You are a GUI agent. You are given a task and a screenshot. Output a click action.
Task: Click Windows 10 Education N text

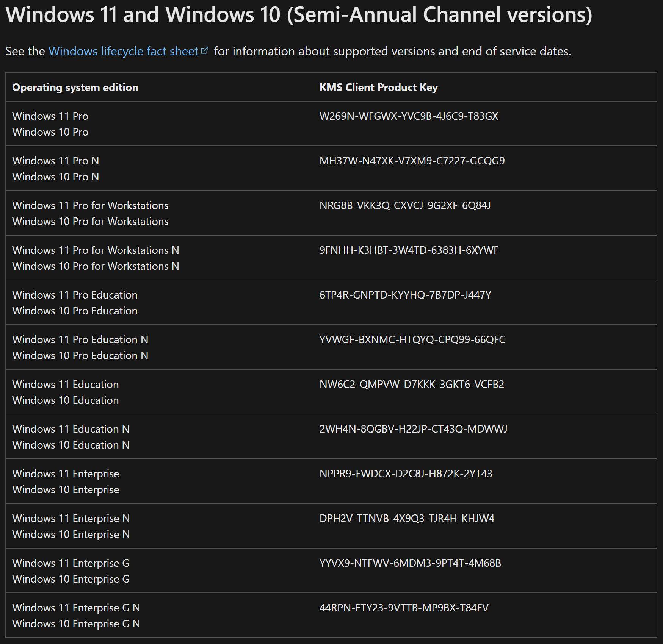[x=71, y=445]
